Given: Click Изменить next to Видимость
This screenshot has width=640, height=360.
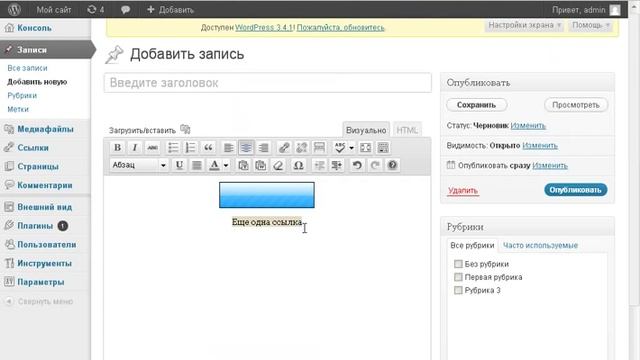Looking at the screenshot, I should pyautogui.click(x=540, y=146).
